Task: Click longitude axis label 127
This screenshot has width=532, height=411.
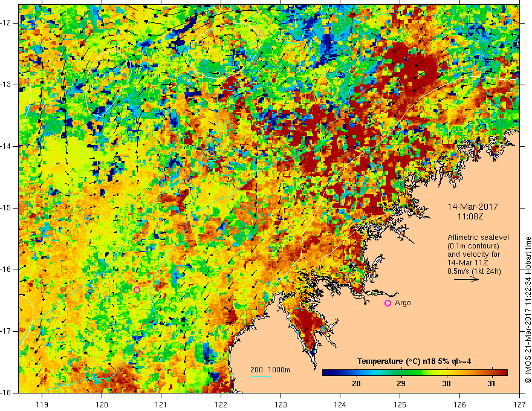Action: coord(519,404)
